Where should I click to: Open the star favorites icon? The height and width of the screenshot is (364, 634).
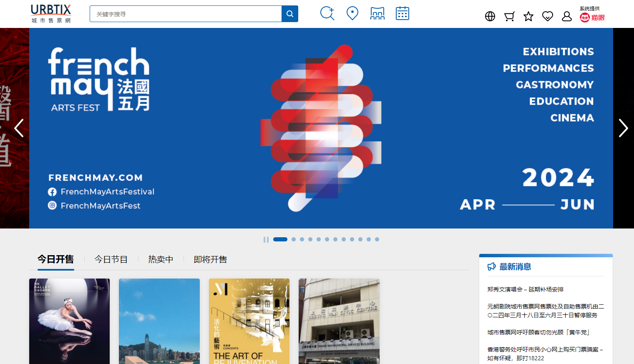pyautogui.click(x=528, y=16)
